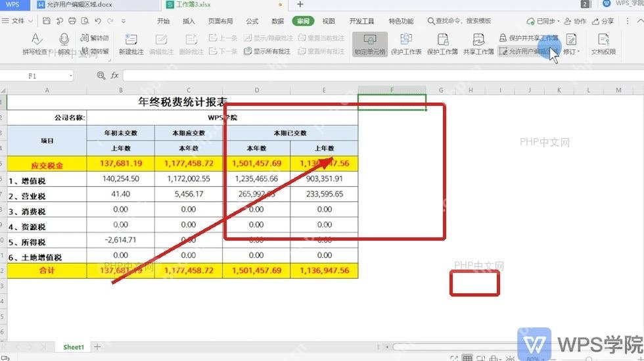
Task: Click Allow Users to Edit Ranges
Action: point(528,51)
